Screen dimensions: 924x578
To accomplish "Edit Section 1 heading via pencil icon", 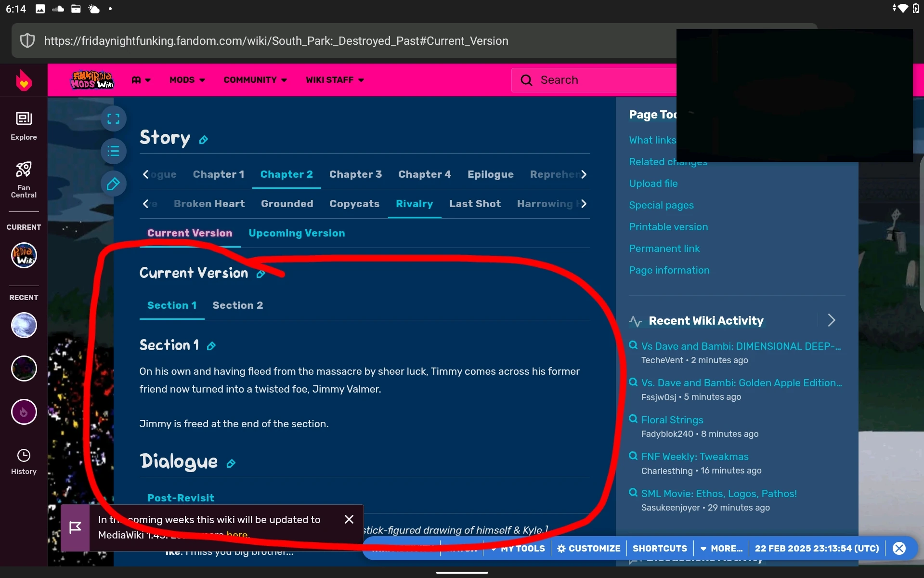I will (211, 346).
